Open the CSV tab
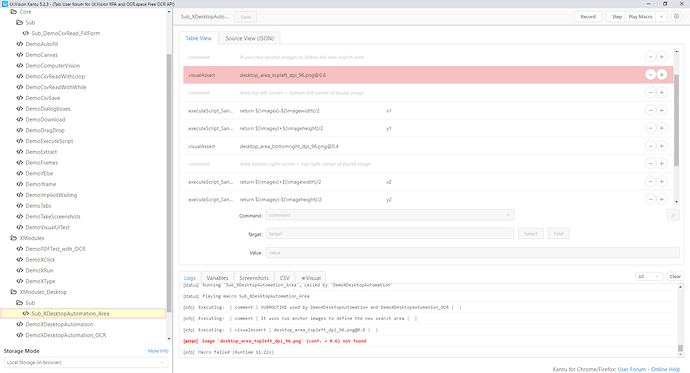 pyautogui.click(x=285, y=278)
